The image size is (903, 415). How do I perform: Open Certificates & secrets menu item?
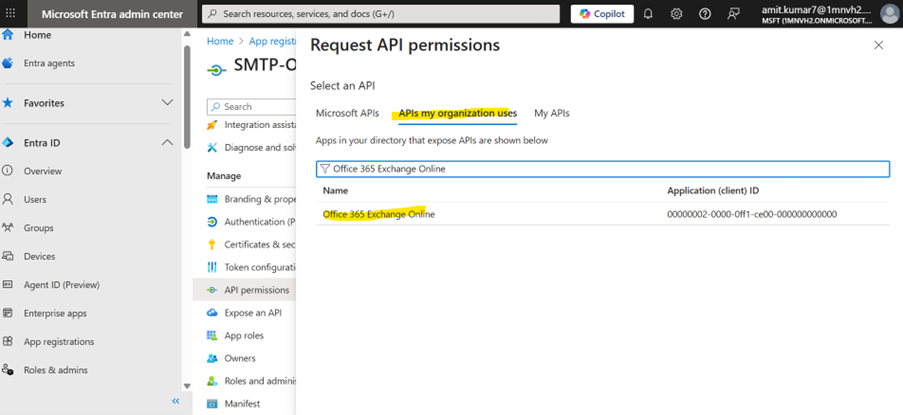pyautogui.click(x=260, y=245)
